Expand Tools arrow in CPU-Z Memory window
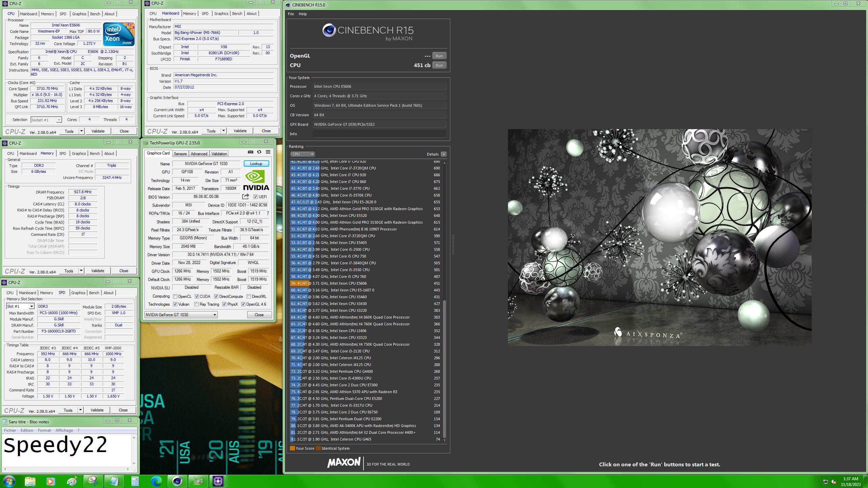Viewport: 868px width, 488px height. [x=81, y=271]
